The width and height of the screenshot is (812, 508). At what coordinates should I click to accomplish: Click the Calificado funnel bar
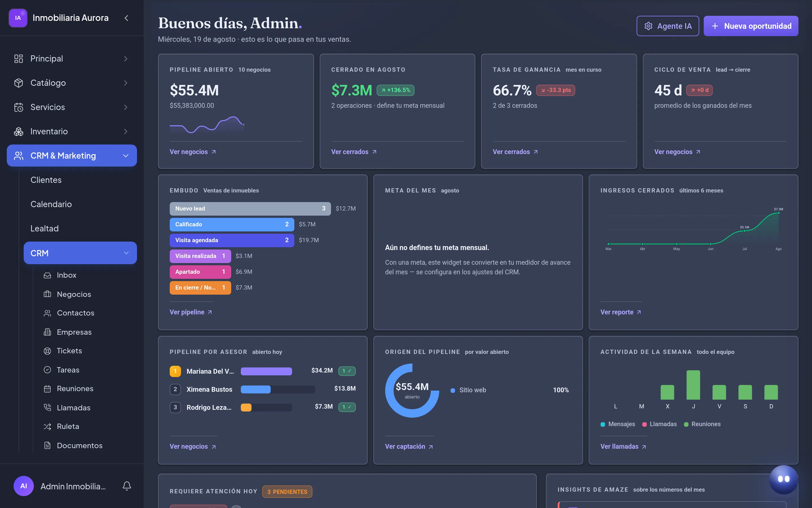click(232, 224)
